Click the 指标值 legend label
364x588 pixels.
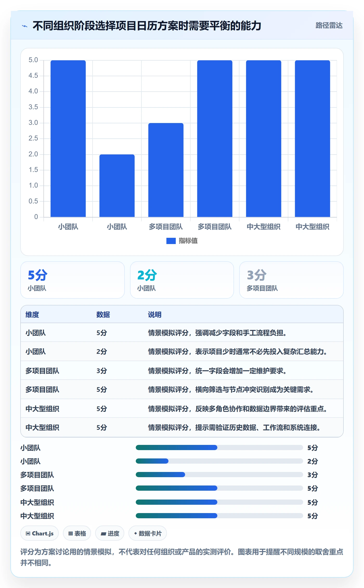click(x=188, y=241)
